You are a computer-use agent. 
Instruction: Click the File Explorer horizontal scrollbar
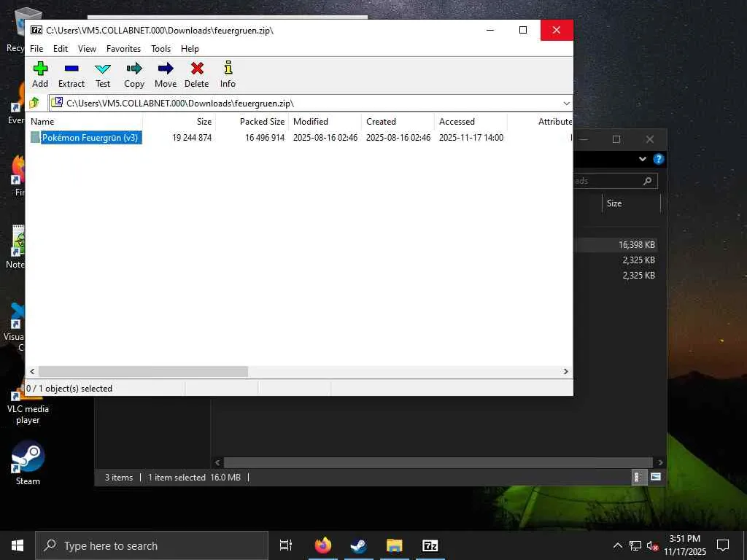coord(438,462)
